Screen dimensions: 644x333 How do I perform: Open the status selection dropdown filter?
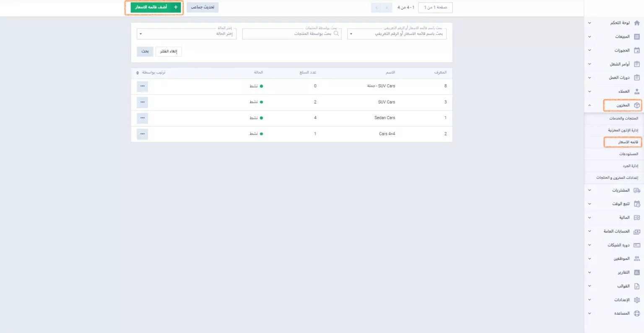tap(187, 34)
